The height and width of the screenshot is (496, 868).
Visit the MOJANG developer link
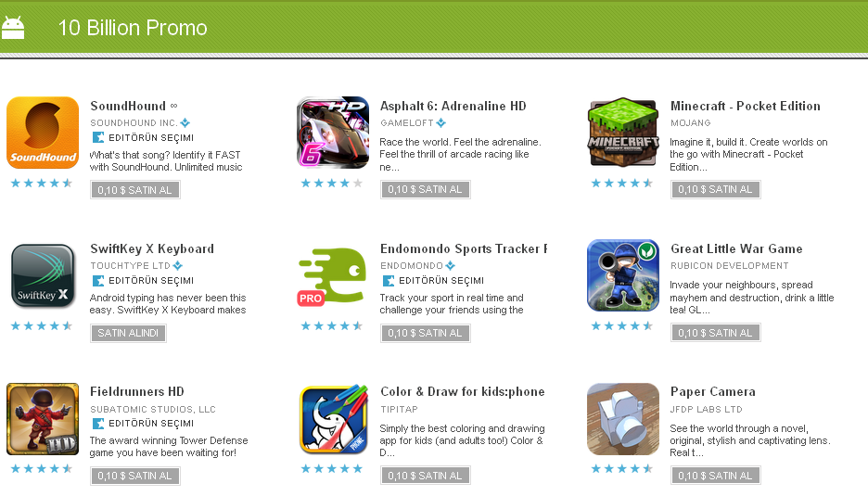[x=690, y=123]
